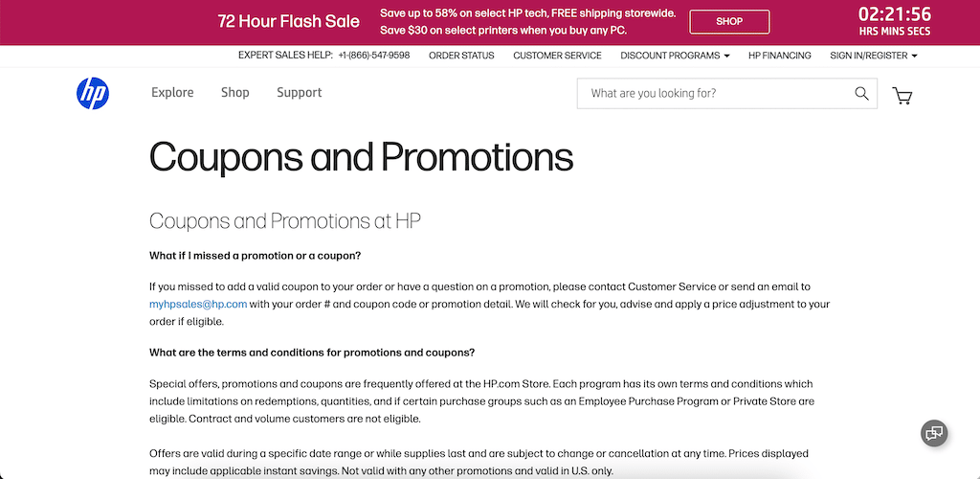Call expert sales help phone number
Screen dimensions: 980x479
[x=373, y=56]
